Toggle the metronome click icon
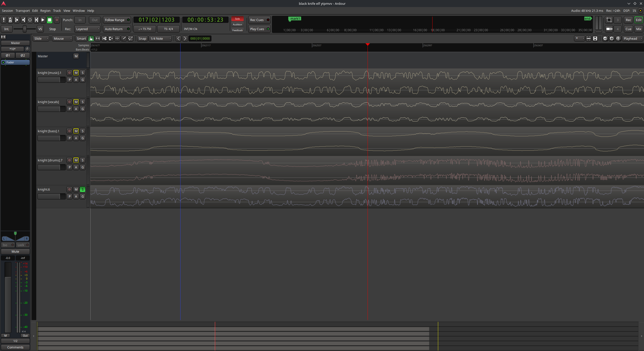Image resolution: width=644 pixels, height=351 pixels. [10, 20]
